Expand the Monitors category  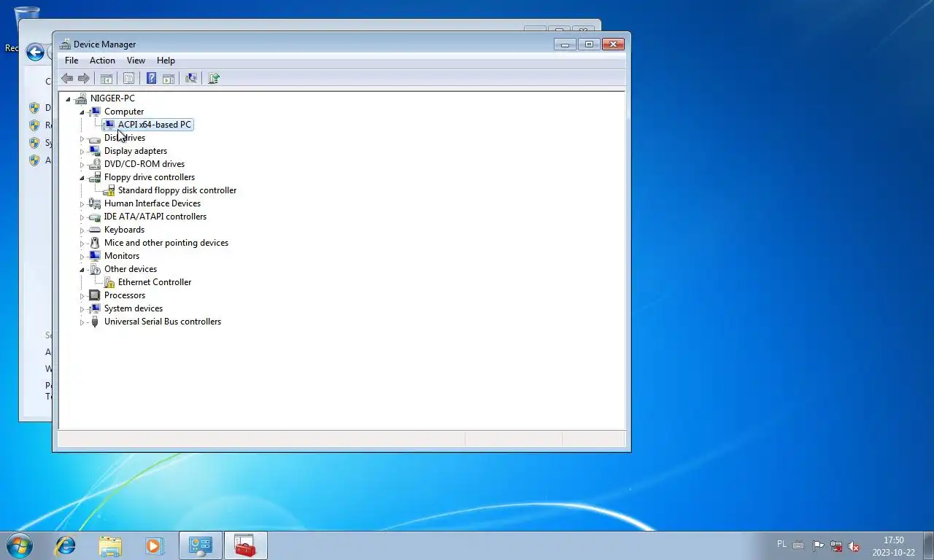coord(82,257)
